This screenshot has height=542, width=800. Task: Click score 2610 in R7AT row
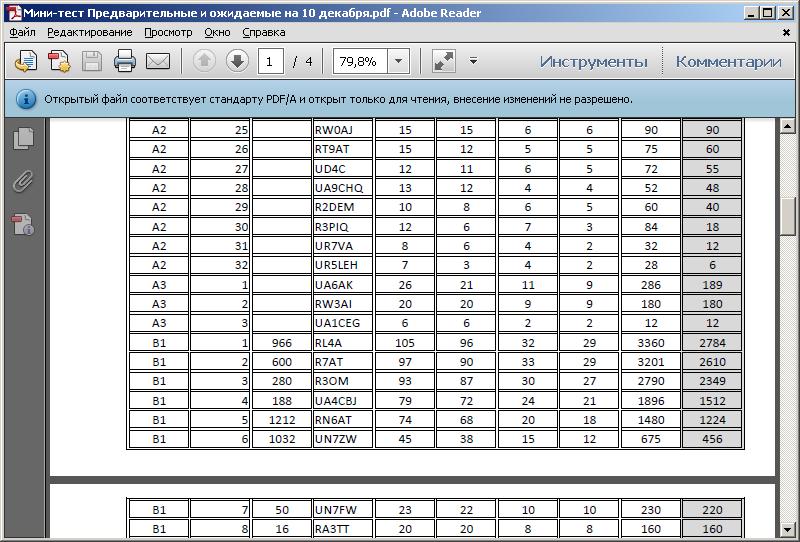(712, 362)
